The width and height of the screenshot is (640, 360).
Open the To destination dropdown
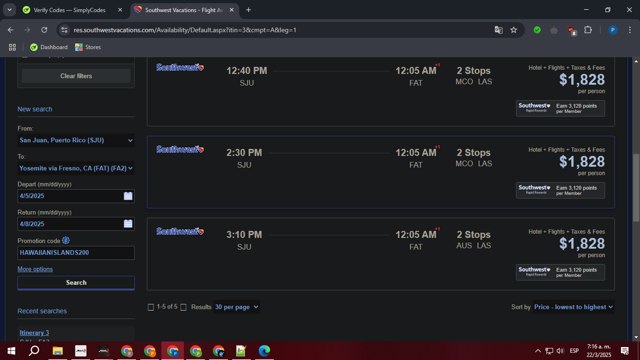[76, 168]
